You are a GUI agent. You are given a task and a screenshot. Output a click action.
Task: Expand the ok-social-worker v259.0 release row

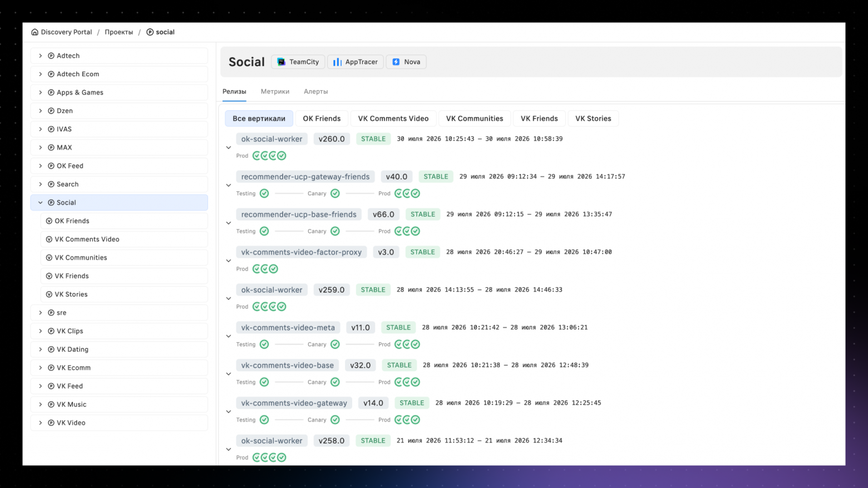tap(229, 298)
